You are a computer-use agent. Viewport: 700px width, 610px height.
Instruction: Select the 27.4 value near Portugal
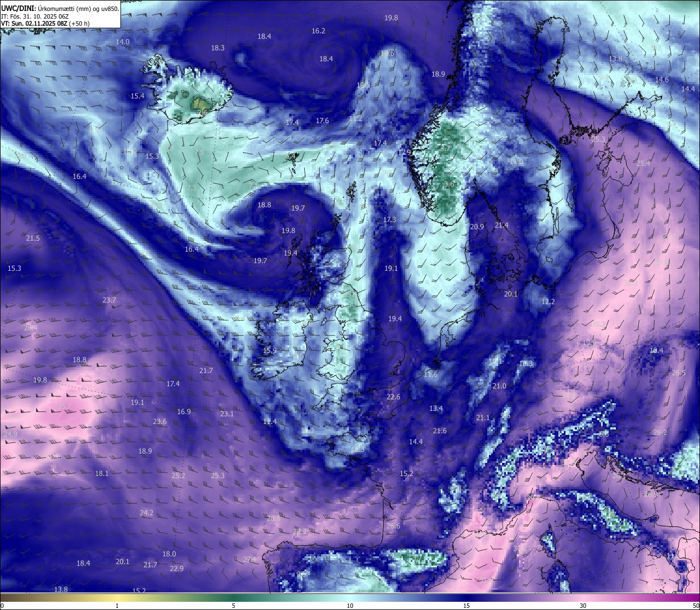coord(249,560)
